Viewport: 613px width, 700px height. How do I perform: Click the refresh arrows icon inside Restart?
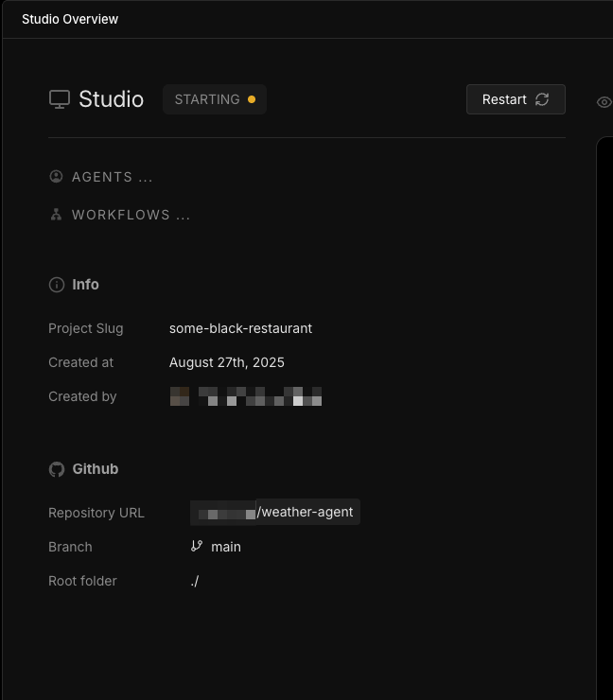[542, 99]
